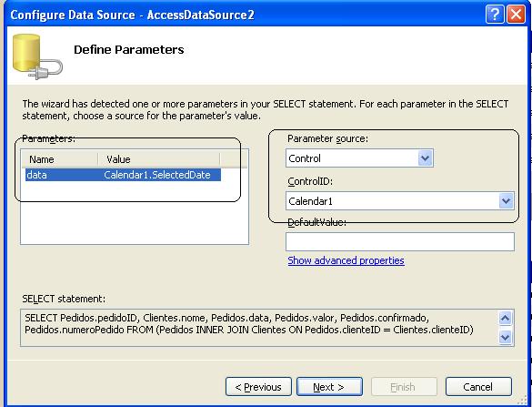
Task: Open the Parameter source dropdown arrow
Action: pyautogui.click(x=425, y=158)
